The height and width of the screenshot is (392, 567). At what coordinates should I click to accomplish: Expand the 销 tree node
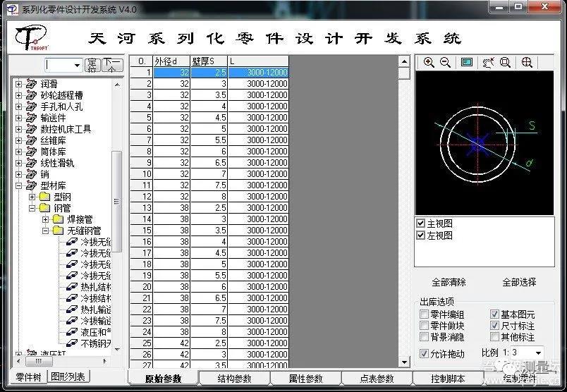pyautogui.click(x=18, y=174)
